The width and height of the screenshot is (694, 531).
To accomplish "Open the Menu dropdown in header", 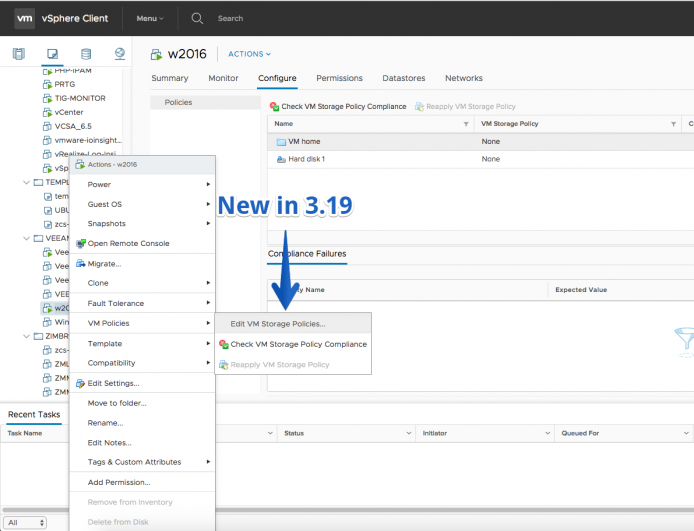I will (150, 19).
